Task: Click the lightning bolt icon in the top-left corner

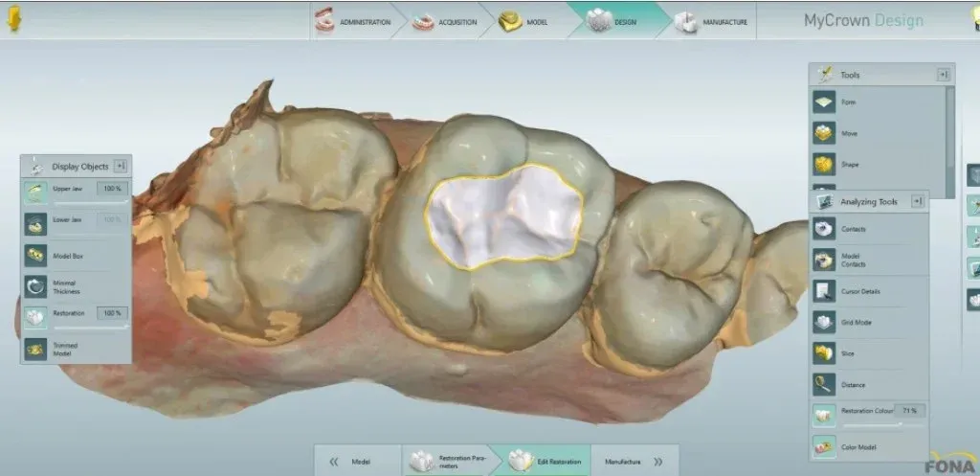Action: pyautogui.click(x=13, y=20)
